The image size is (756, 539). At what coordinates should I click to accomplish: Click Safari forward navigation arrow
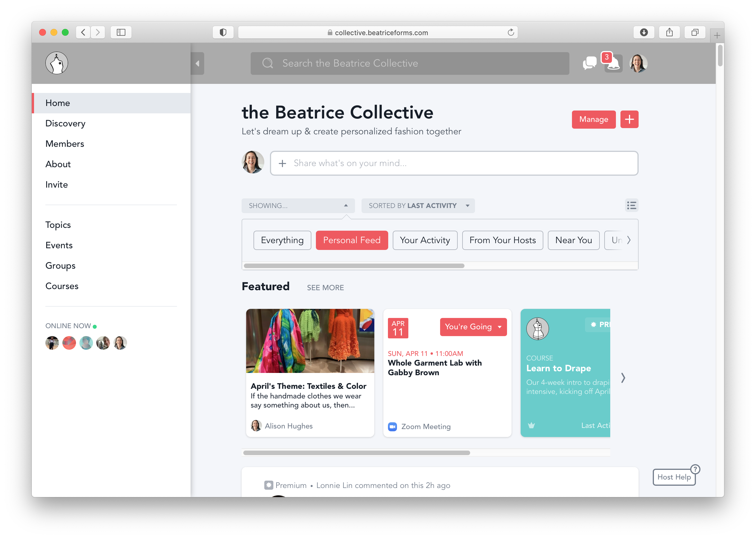pos(98,32)
